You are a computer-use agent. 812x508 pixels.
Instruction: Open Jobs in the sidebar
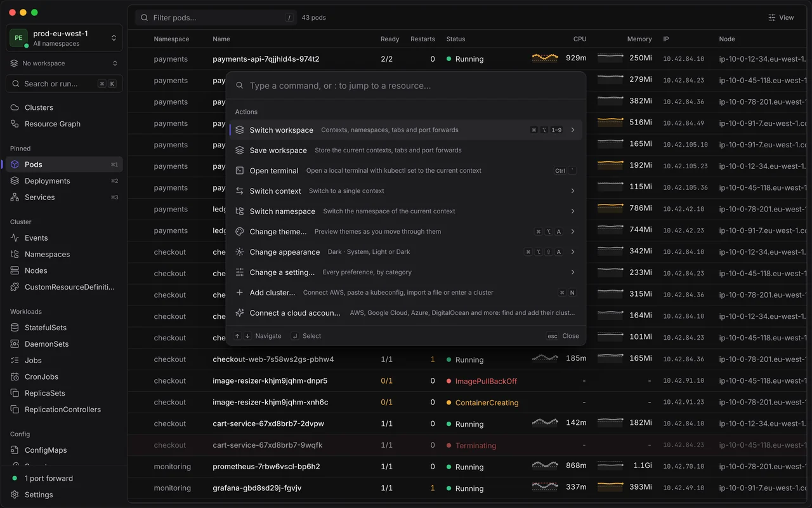tap(64, 360)
